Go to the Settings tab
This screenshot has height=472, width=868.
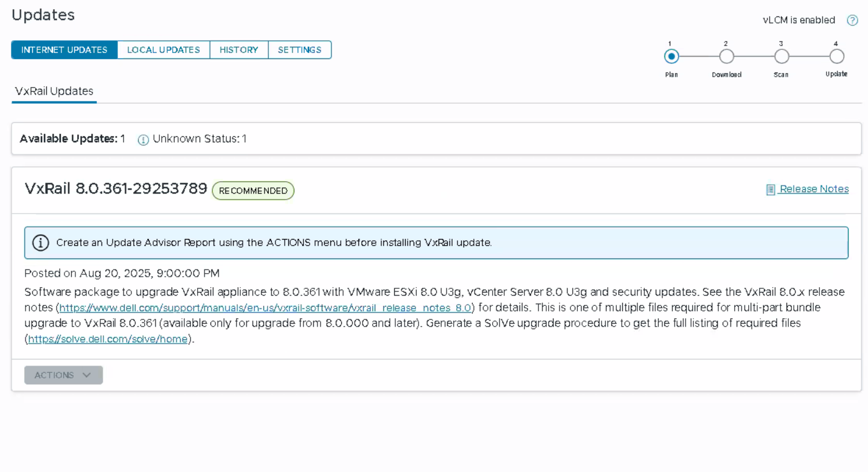tap(300, 50)
